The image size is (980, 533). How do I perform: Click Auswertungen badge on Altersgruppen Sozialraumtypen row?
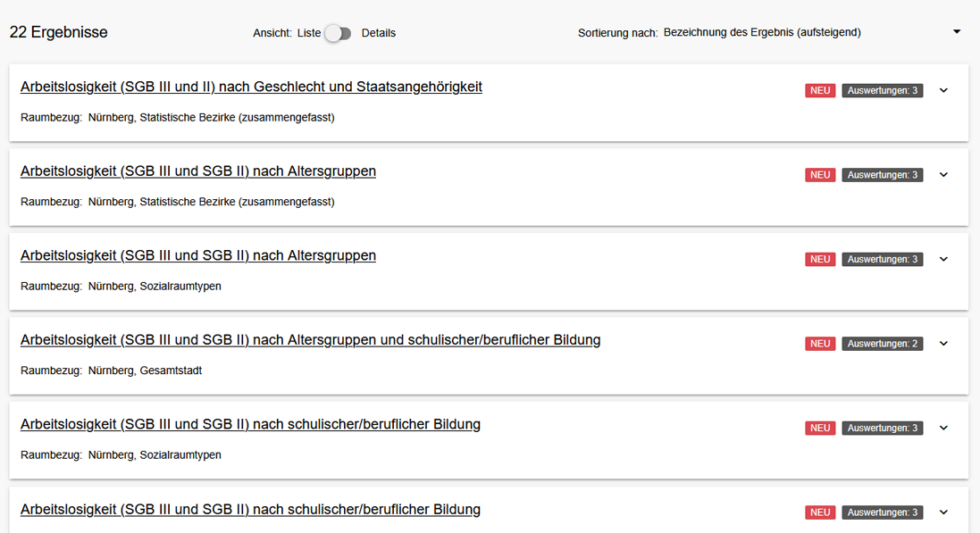pyautogui.click(x=882, y=259)
